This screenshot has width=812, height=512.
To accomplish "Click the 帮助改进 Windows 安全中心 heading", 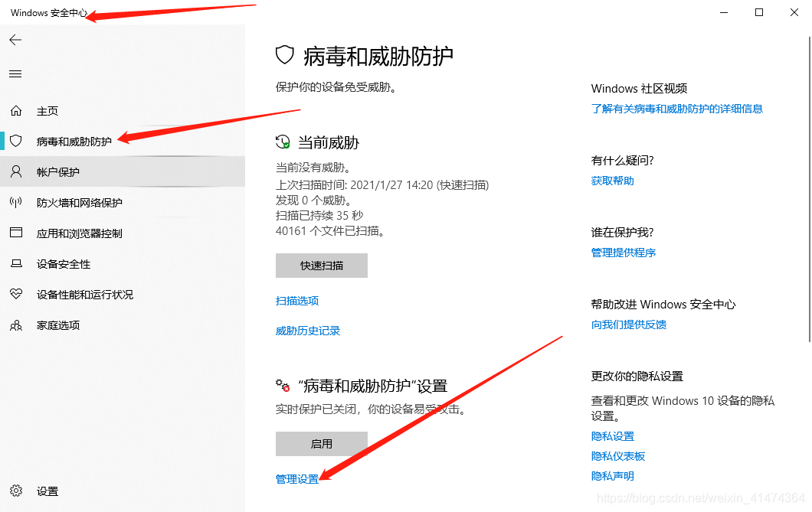I will (x=663, y=304).
